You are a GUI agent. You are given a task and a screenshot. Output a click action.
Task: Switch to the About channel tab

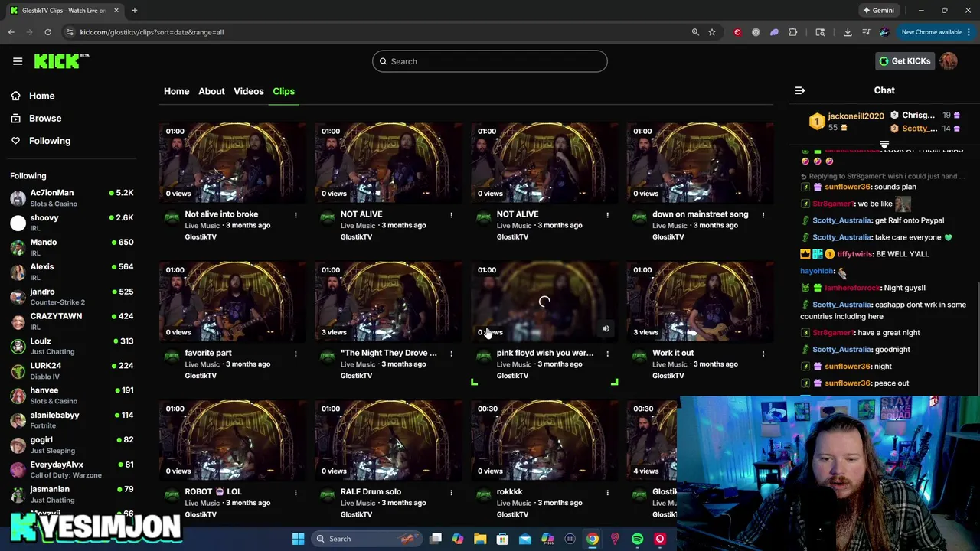211,91
